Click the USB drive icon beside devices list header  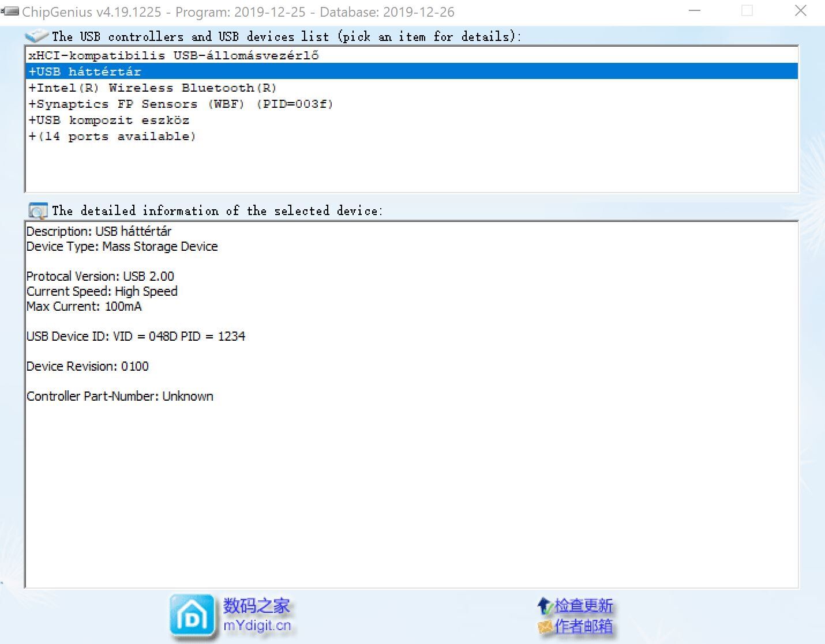coord(37,36)
